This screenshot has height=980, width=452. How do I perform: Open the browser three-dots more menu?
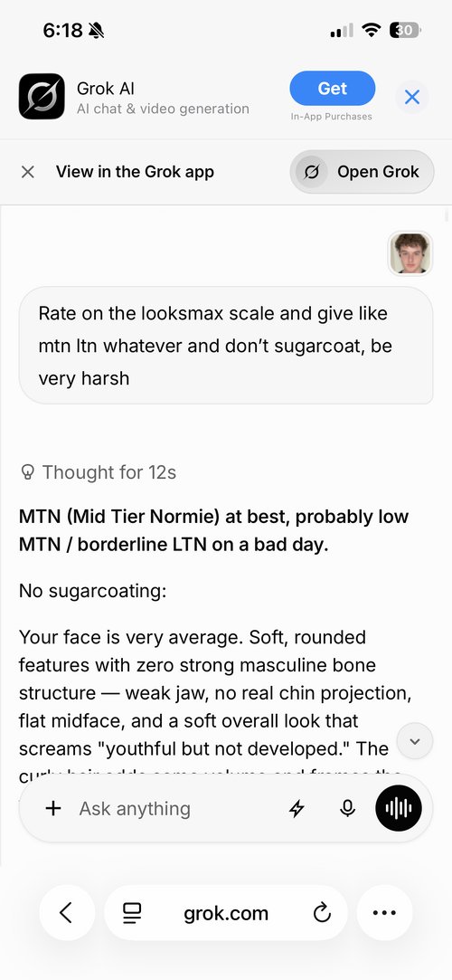point(384,913)
